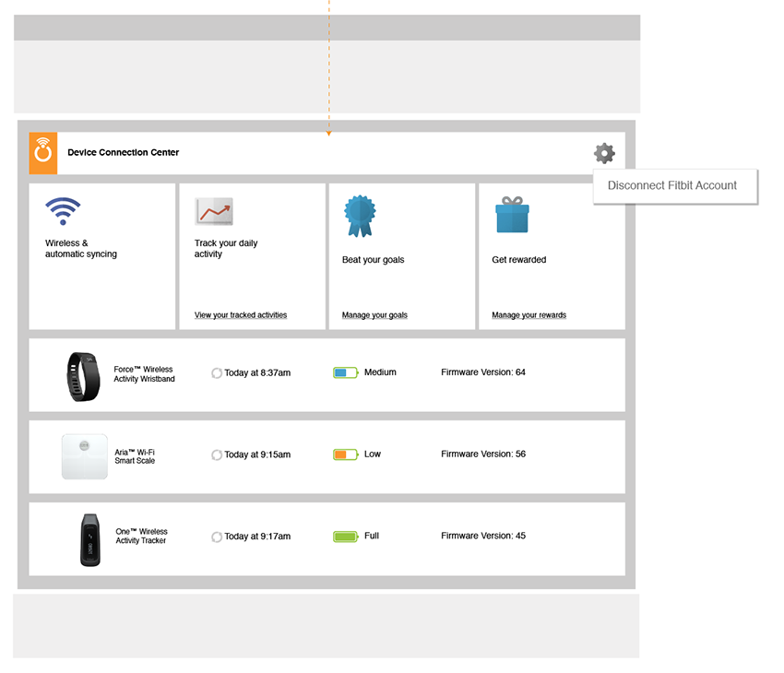Click 'Track your daily activity' text

pos(226,248)
